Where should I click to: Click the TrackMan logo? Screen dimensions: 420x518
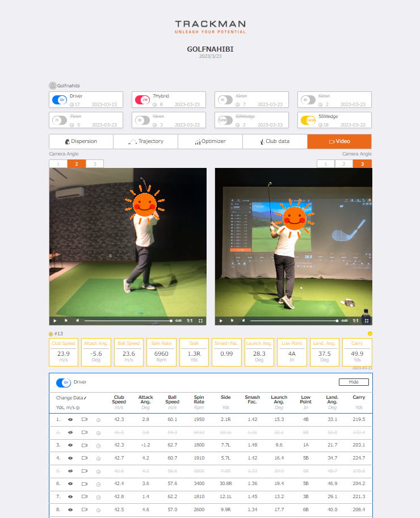pos(210,27)
